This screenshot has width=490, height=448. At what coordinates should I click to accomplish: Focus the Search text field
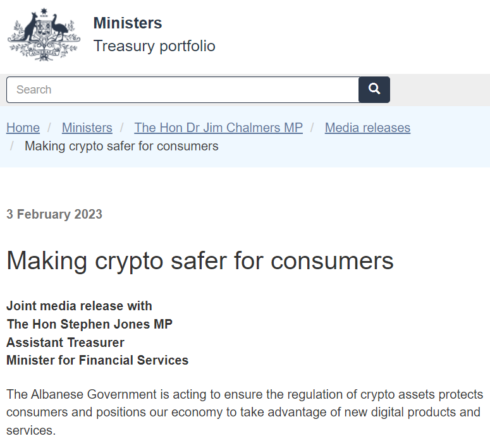(182, 90)
